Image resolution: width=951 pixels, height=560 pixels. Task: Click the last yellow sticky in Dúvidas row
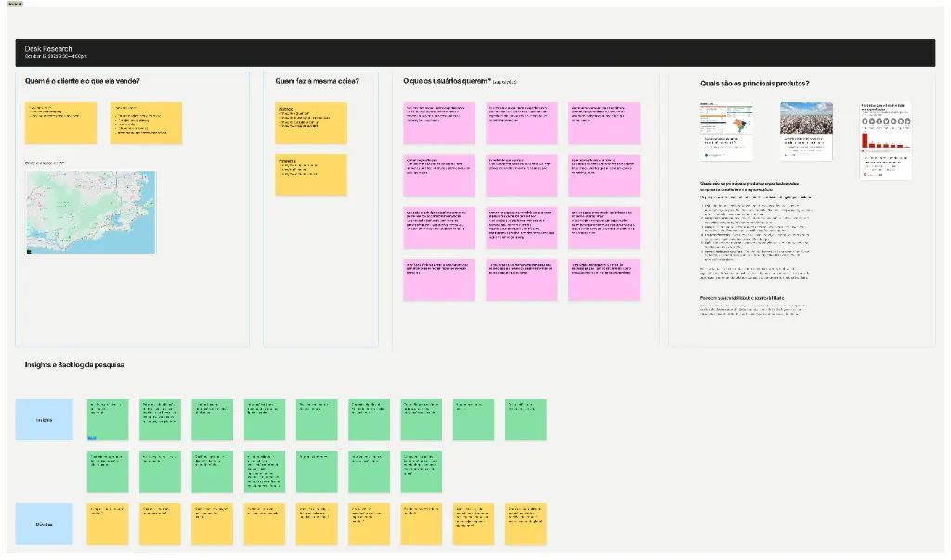[526, 524]
